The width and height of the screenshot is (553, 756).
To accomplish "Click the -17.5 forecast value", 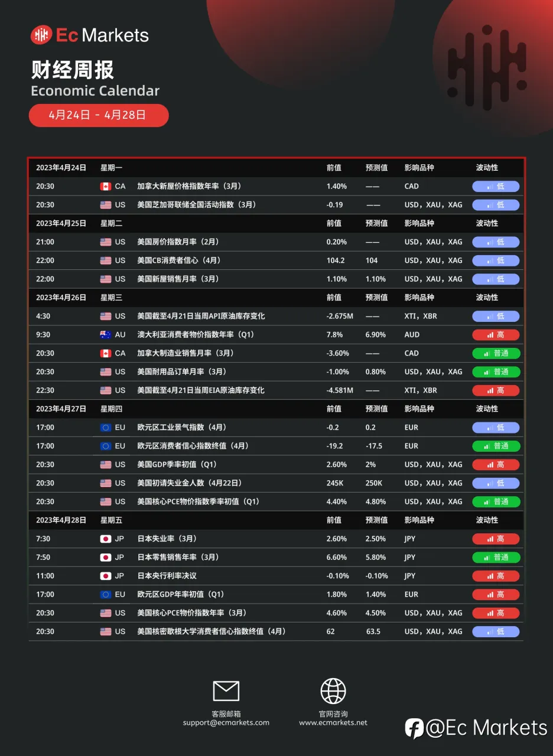I will (375, 446).
